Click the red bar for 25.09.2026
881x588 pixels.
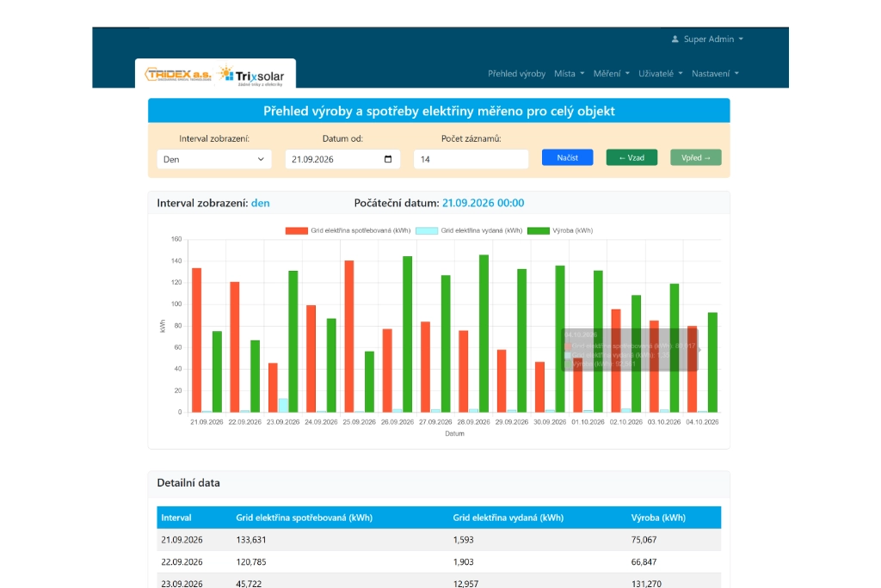tap(349, 336)
